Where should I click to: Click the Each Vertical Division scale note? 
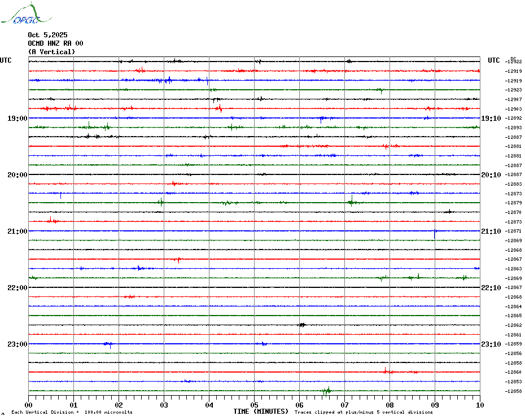72,412
